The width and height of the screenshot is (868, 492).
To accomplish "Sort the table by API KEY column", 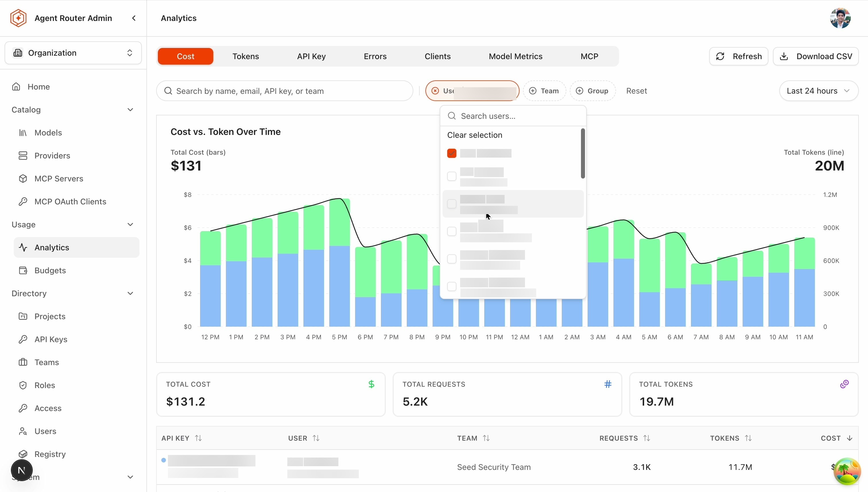I will (x=181, y=438).
